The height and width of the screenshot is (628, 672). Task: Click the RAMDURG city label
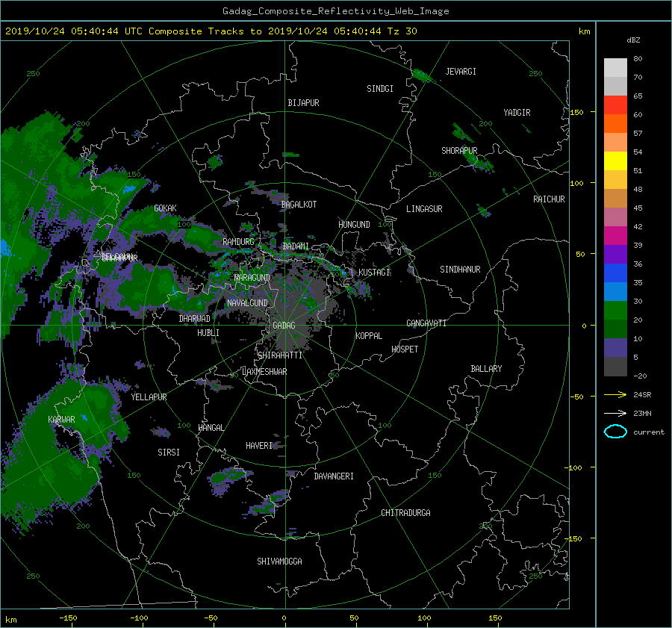pyautogui.click(x=238, y=242)
